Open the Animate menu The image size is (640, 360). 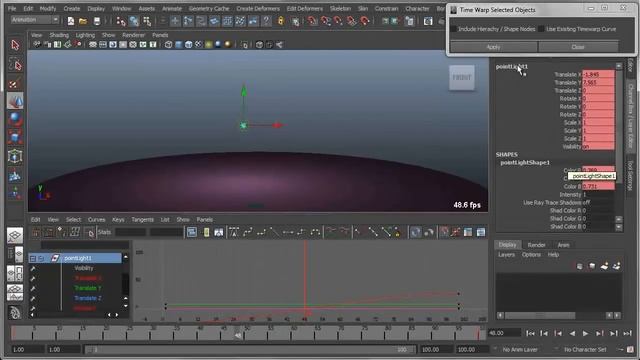click(172, 9)
